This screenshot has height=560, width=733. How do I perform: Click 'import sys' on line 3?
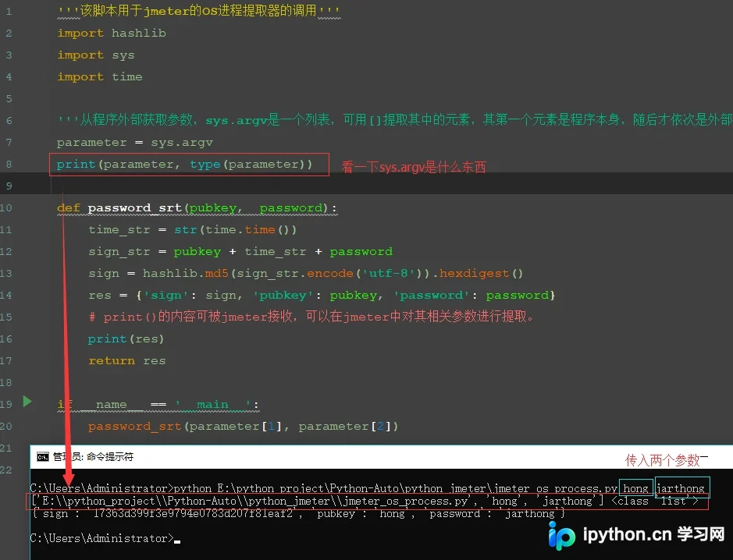[x=96, y=55]
